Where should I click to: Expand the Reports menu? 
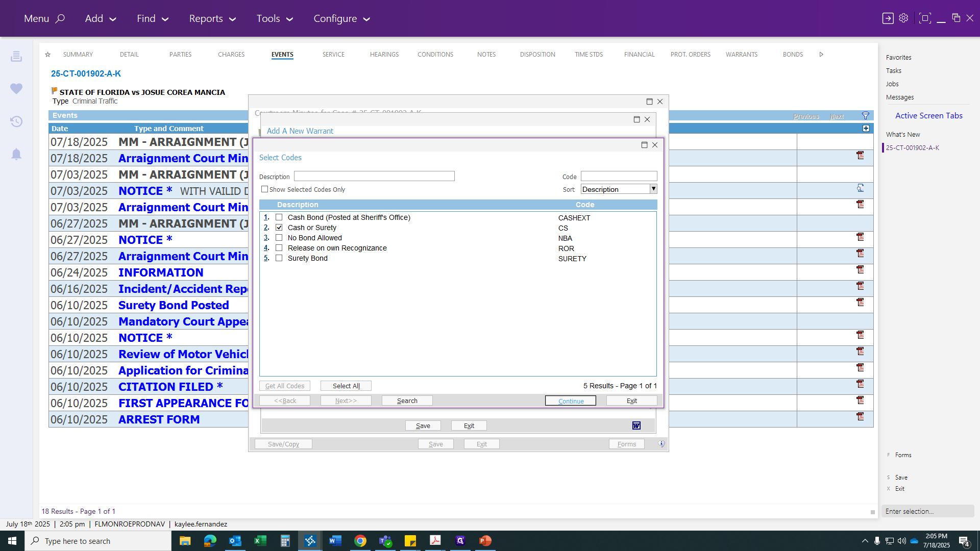pyautogui.click(x=212, y=18)
